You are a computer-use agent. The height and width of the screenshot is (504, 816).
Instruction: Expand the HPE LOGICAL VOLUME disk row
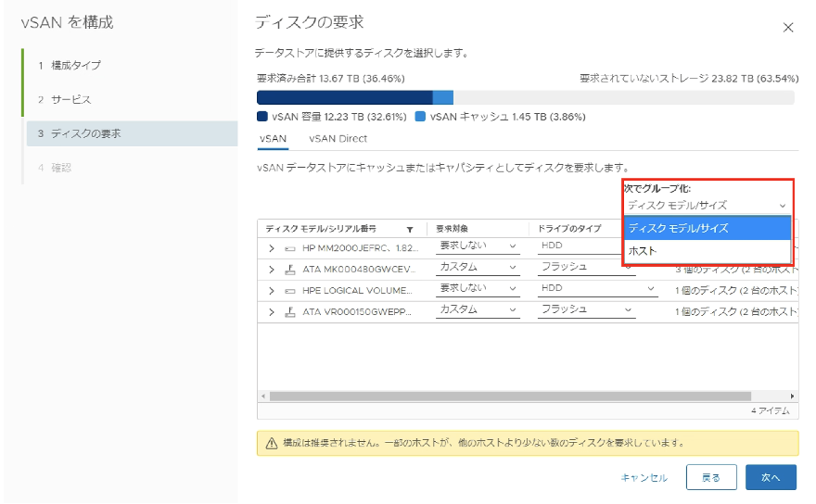(271, 291)
